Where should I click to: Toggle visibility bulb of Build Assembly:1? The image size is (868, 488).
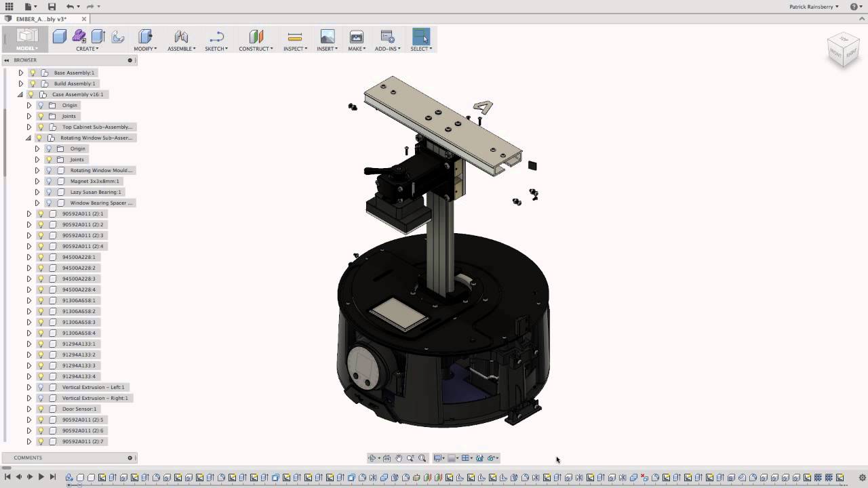point(32,83)
